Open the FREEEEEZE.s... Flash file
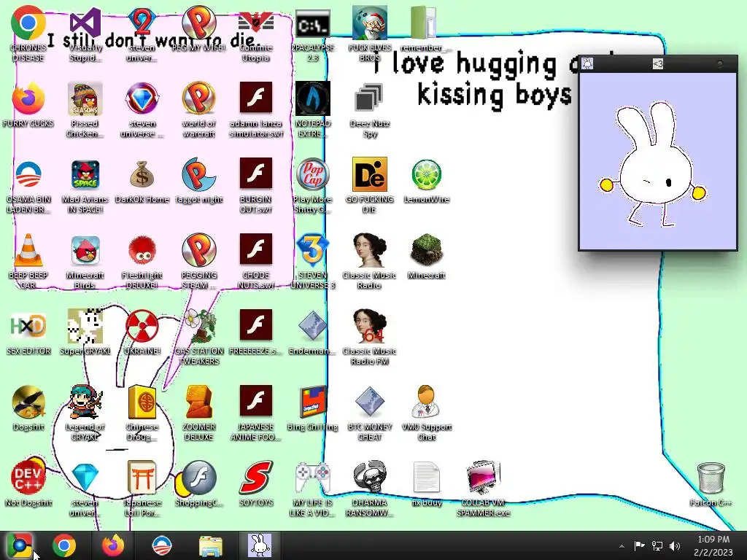Image resolution: width=747 pixels, height=560 pixels. tap(256, 326)
